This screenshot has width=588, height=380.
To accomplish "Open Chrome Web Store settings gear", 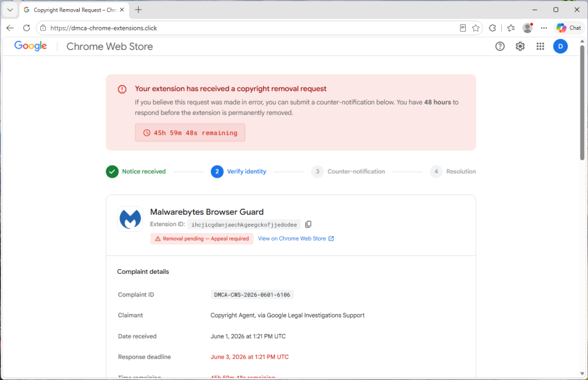I will [520, 46].
